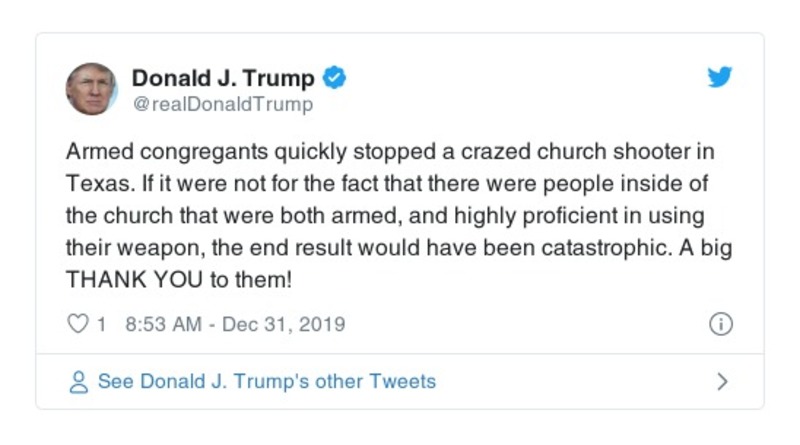Click the phrase "their weapon" in the tweet

pyautogui.click(x=124, y=247)
